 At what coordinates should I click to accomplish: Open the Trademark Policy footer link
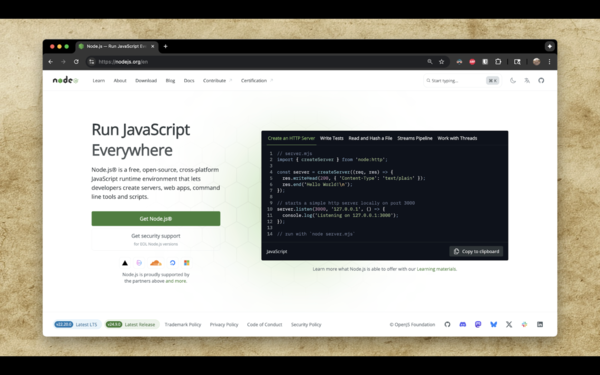(183, 324)
